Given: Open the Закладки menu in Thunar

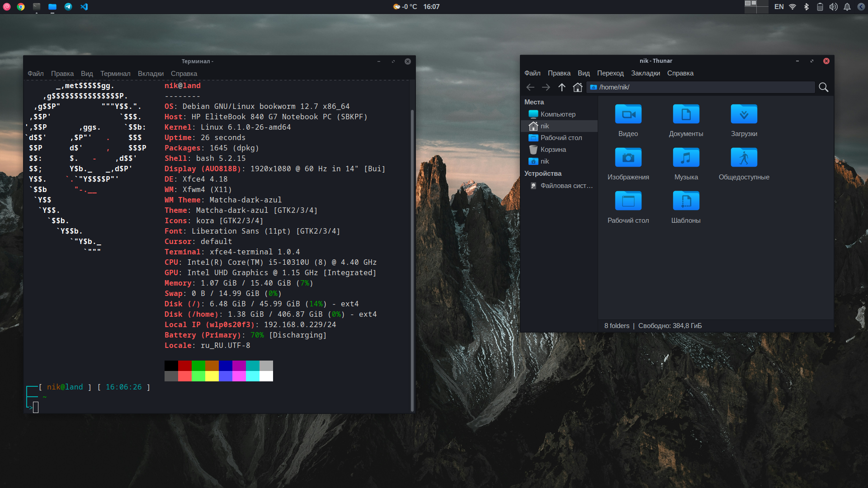Looking at the screenshot, I should point(645,73).
